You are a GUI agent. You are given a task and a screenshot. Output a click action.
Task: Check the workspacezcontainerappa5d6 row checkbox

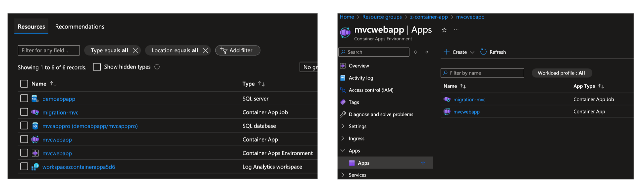pyautogui.click(x=24, y=166)
